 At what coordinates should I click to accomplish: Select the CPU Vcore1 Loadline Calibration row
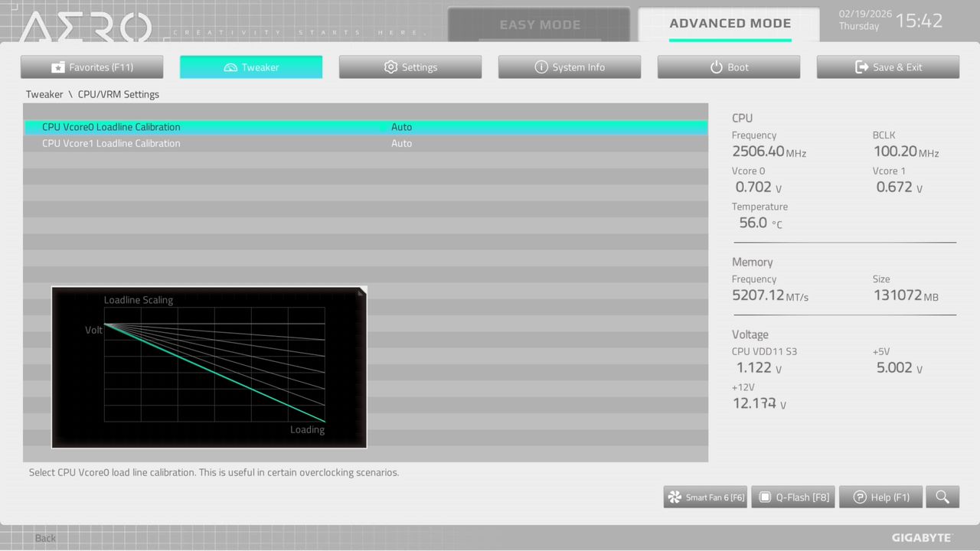111,143
